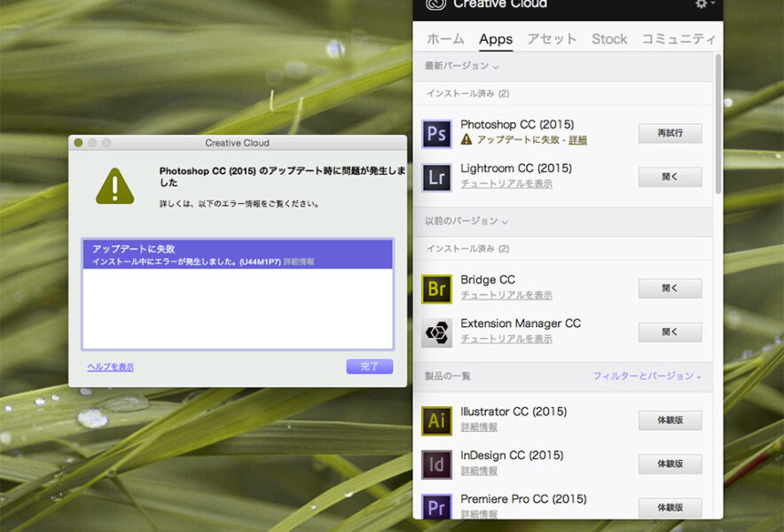Click the Bridge CC app icon

point(436,289)
